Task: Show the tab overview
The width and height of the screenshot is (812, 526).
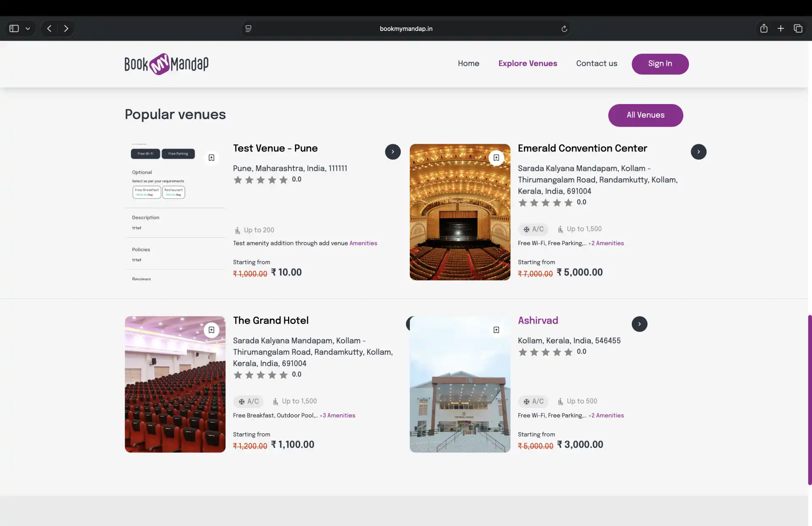Action: pos(798,28)
